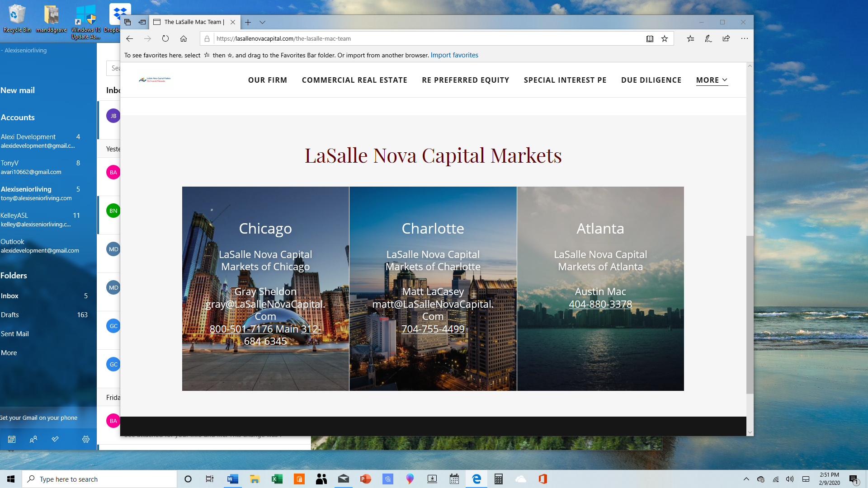The width and height of the screenshot is (868, 488).
Task: Open SPECIAL INTEREST PE menu item
Action: pyautogui.click(x=565, y=80)
